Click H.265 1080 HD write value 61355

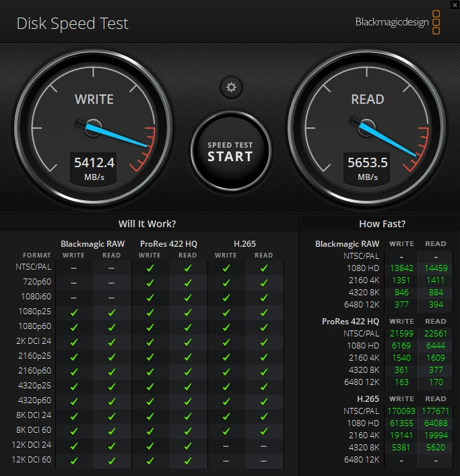[401, 423]
